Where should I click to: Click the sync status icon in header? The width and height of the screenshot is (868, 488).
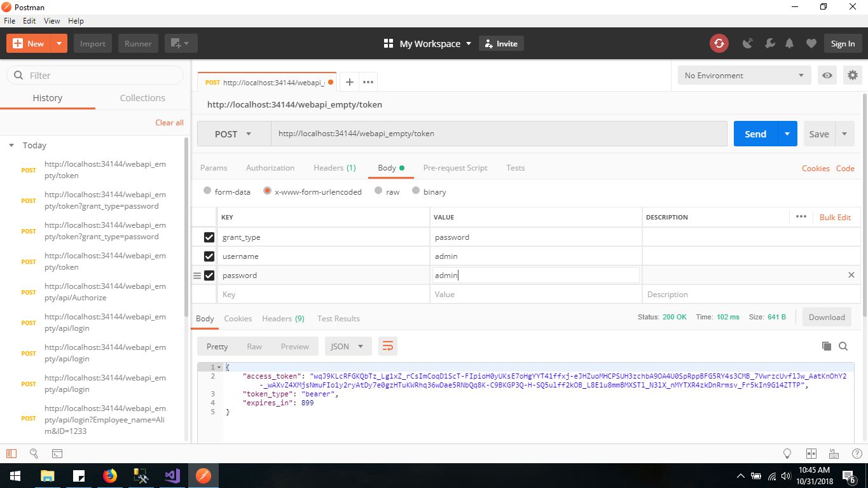719,43
